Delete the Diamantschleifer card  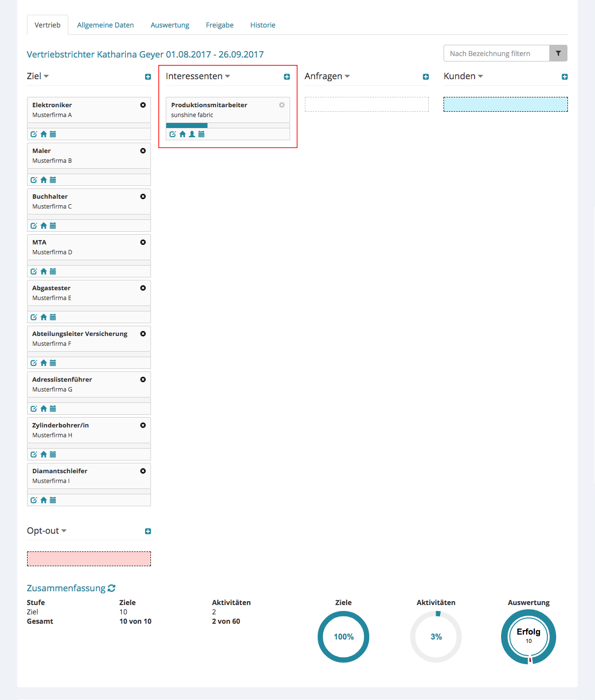tap(143, 471)
